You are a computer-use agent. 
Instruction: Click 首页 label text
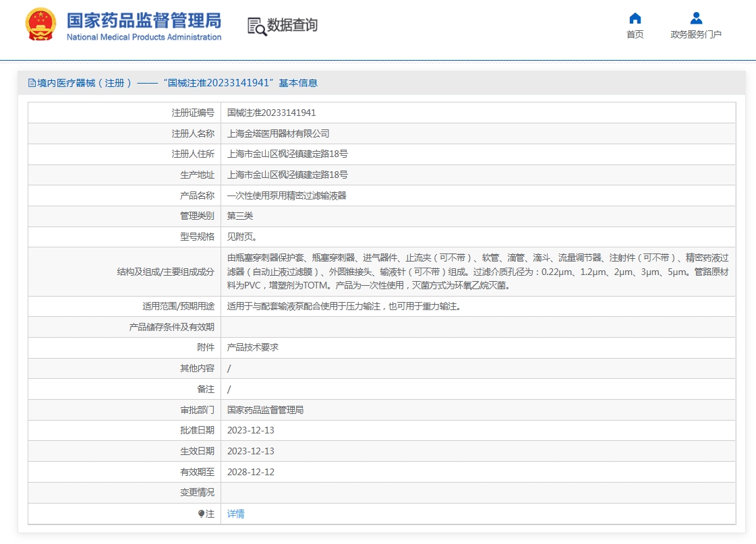click(x=635, y=34)
